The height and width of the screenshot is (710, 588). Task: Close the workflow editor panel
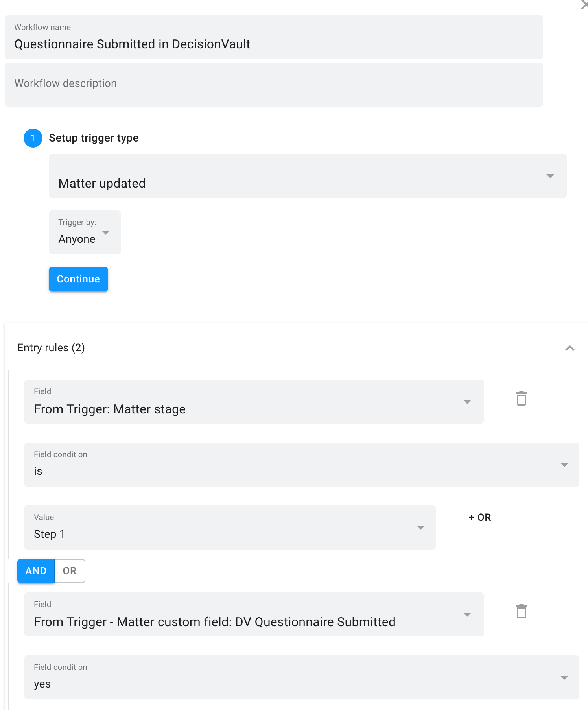(x=584, y=5)
